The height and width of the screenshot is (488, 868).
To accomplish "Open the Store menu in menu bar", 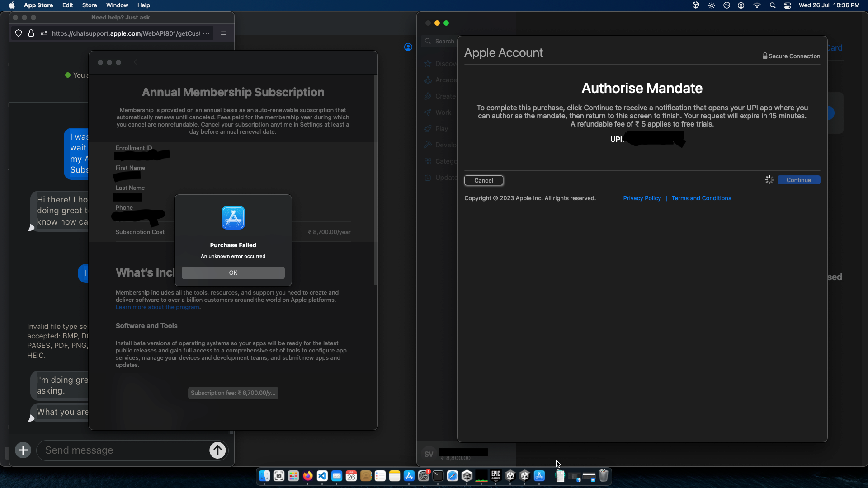I will 90,5.
